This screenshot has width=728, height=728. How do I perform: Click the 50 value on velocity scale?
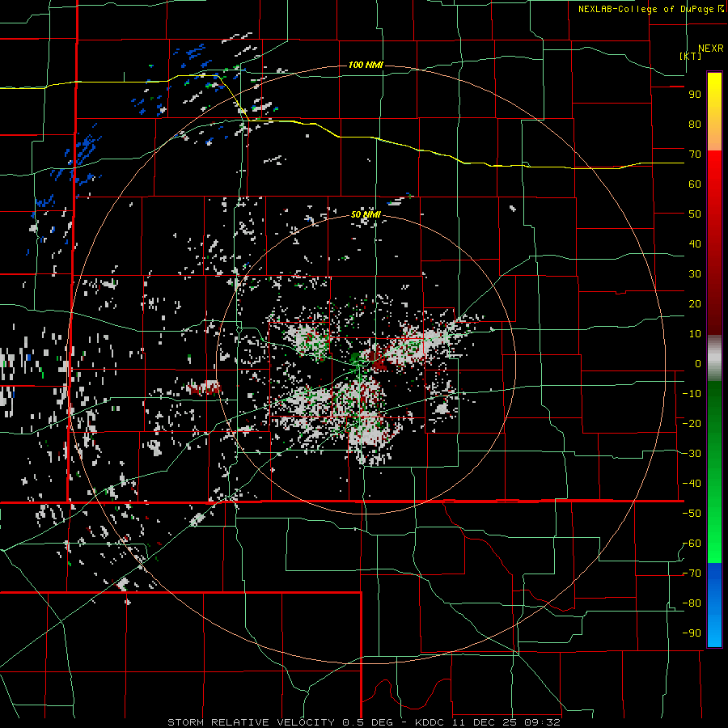(695, 214)
